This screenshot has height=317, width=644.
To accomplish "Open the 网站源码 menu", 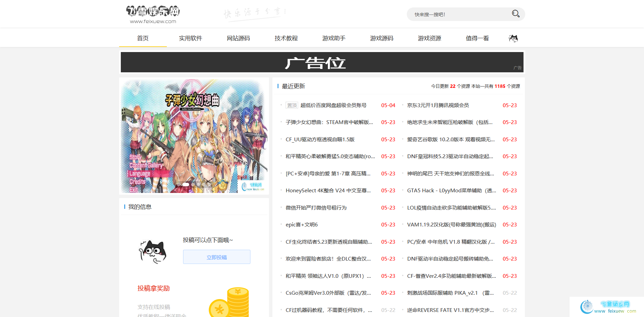I will pyautogui.click(x=238, y=38).
